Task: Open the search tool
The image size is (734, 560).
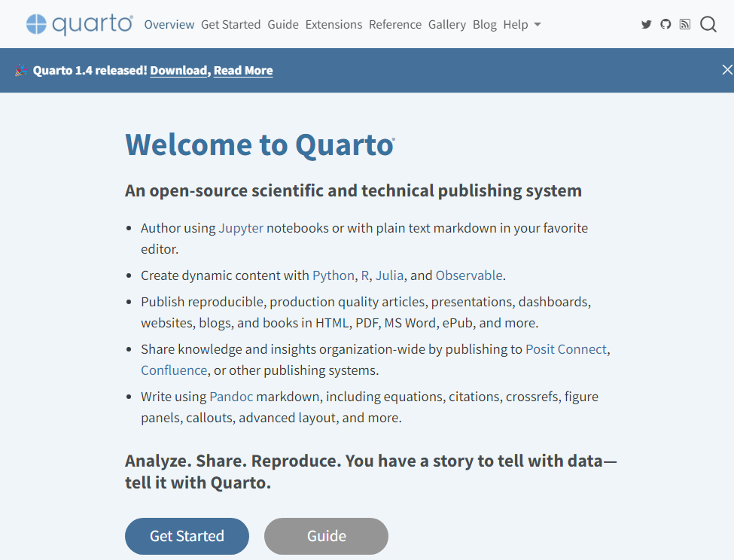Action: tap(708, 24)
